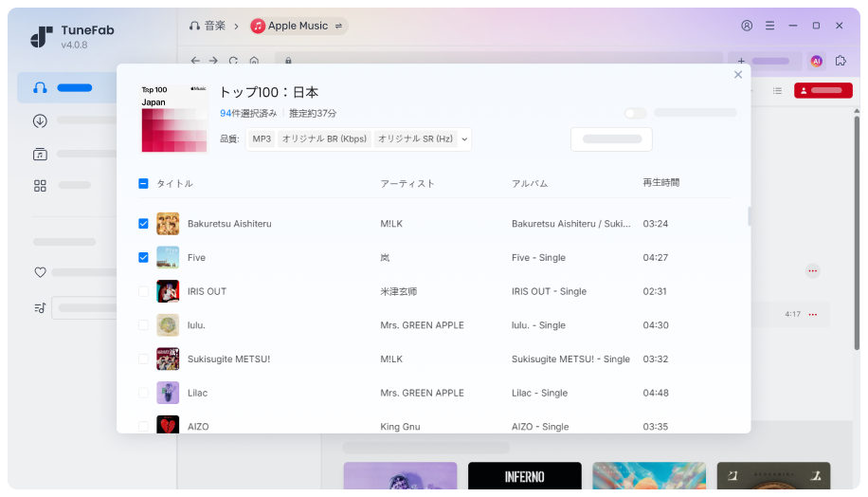Open the Apple Music service switcher

point(298,26)
